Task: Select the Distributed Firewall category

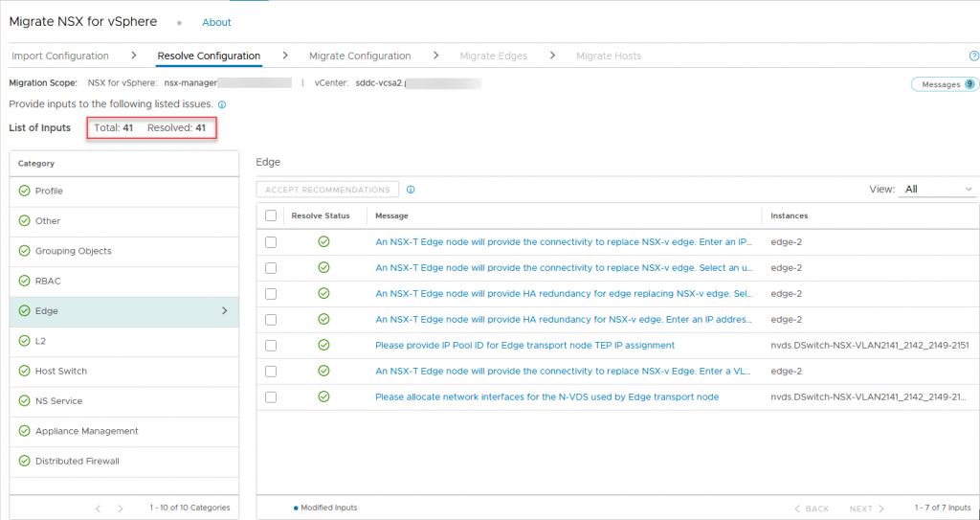Action: [123, 462]
